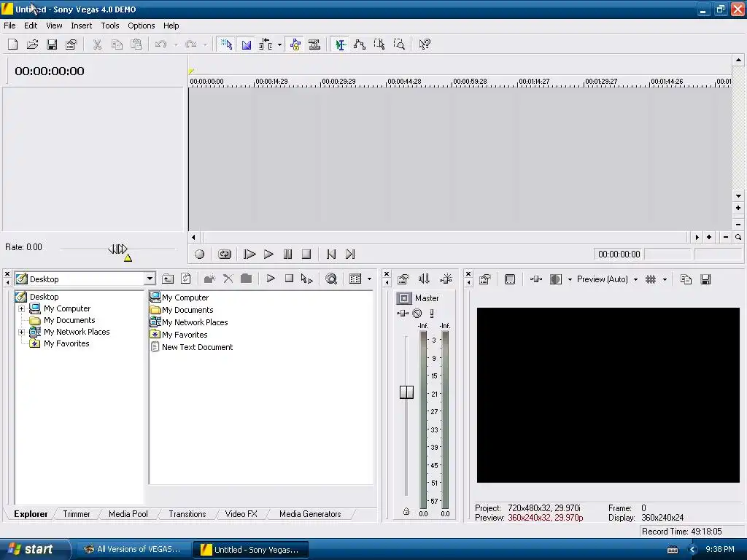Toggle Lock Envelopes to Events button
The image size is (747, 560).
295,44
